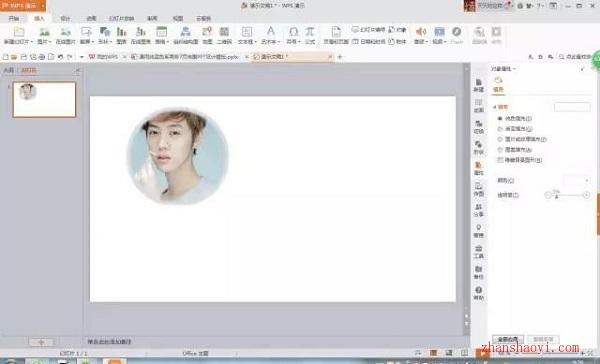600x364 pixels.
Task: Toggle hide background graphics checkbox
Action: (x=500, y=160)
